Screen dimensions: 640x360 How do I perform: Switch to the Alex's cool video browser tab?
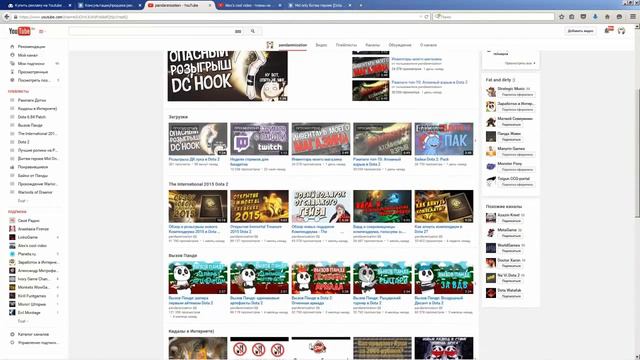[x=249, y=5]
